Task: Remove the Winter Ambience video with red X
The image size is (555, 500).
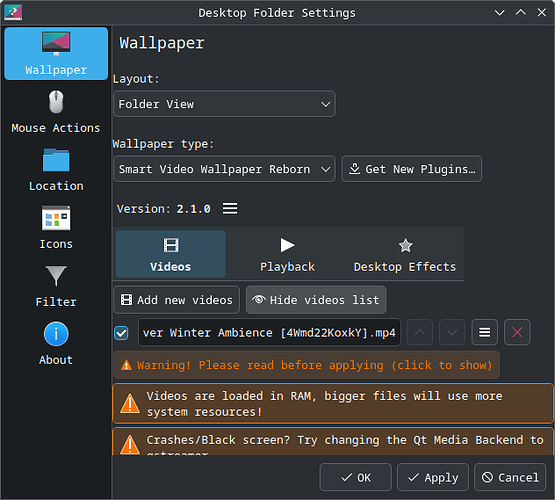Action: click(517, 332)
